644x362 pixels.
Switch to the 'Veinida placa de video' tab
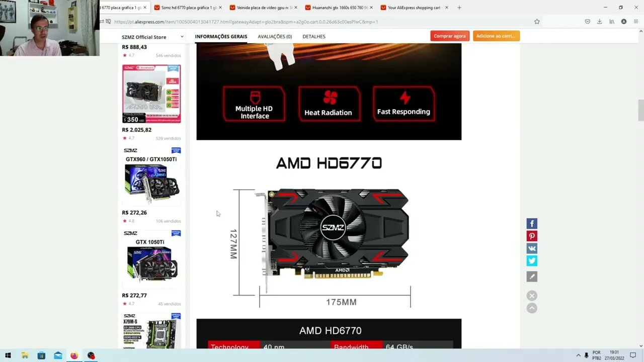tap(264, 8)
